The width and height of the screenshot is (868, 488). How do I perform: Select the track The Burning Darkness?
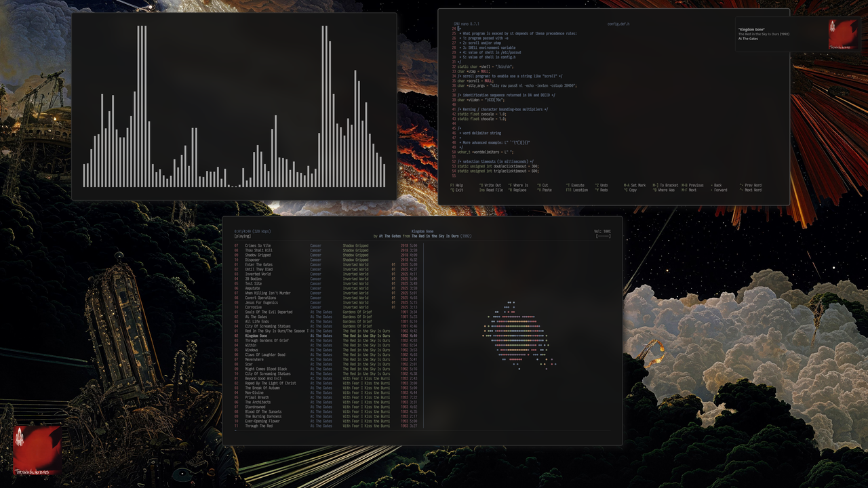[325, 416]
